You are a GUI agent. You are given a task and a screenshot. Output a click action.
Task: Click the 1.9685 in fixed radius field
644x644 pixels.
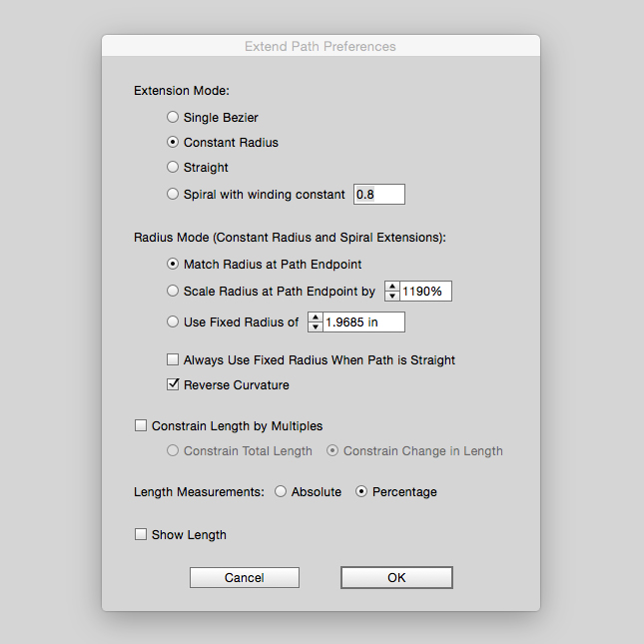click(363, 322)
